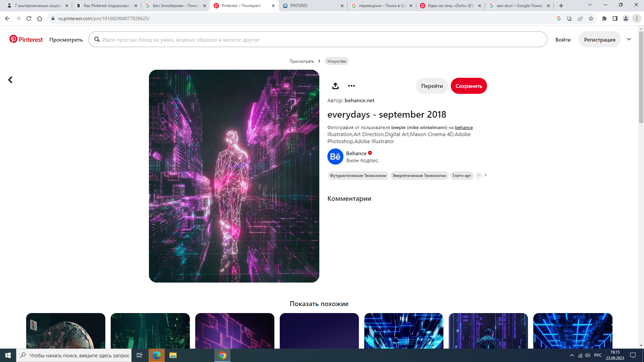The height and width of the screenshot is (362, 644).
Task: Click the site lock icon
Action: point(53,18)
